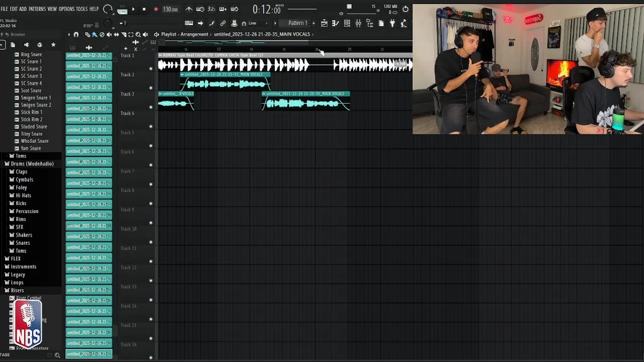Click the Stop button
The width and height of the screenshot is (644, 362).
click(144, 9)
